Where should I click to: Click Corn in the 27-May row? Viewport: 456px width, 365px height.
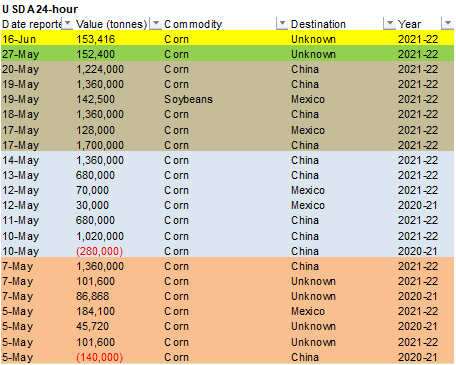(x=177, y=54)
